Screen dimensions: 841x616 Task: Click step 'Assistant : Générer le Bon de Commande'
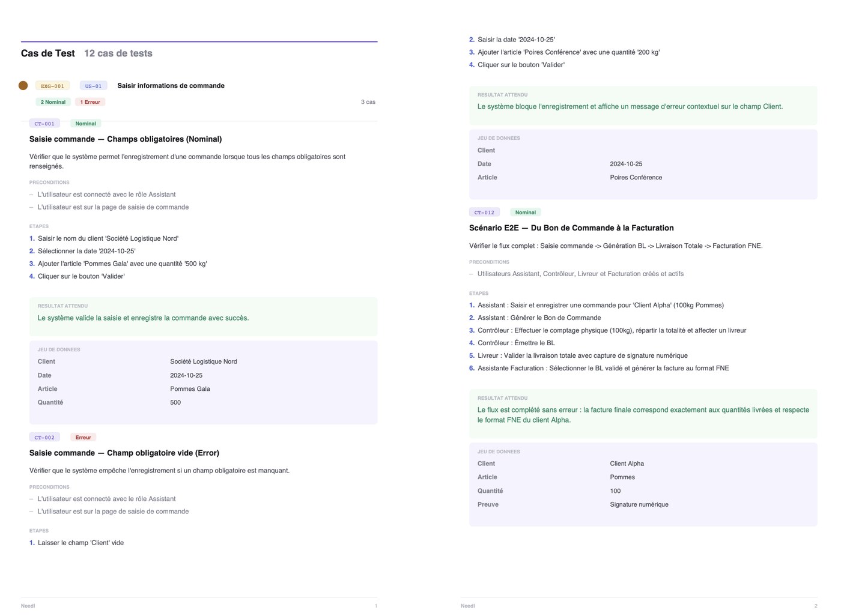pos(539,318)
